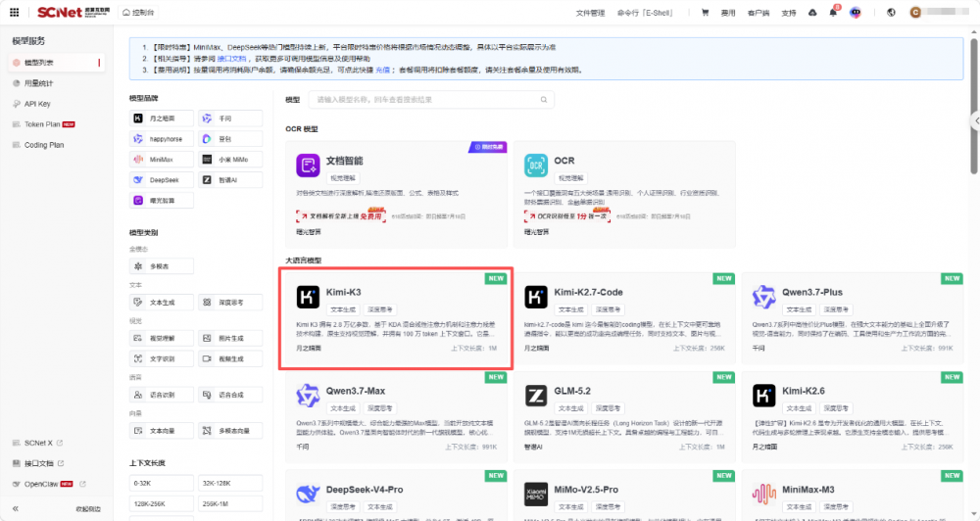Screen dimensions: 980x521
Task: Click the OCR teal card icon
Action: (x=536, y=166)
